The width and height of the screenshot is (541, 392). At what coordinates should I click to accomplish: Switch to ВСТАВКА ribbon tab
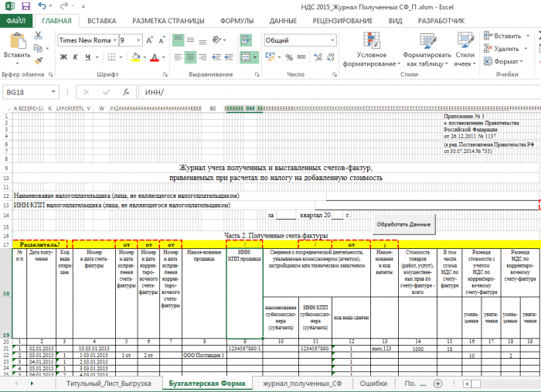pyautogui.click(x=102, y=21)
